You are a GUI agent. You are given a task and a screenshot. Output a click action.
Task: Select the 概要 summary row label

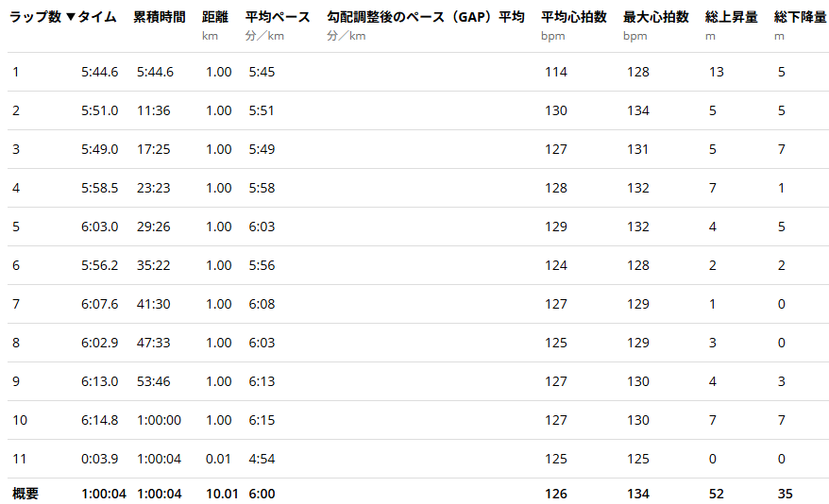[x=25, y=494]
